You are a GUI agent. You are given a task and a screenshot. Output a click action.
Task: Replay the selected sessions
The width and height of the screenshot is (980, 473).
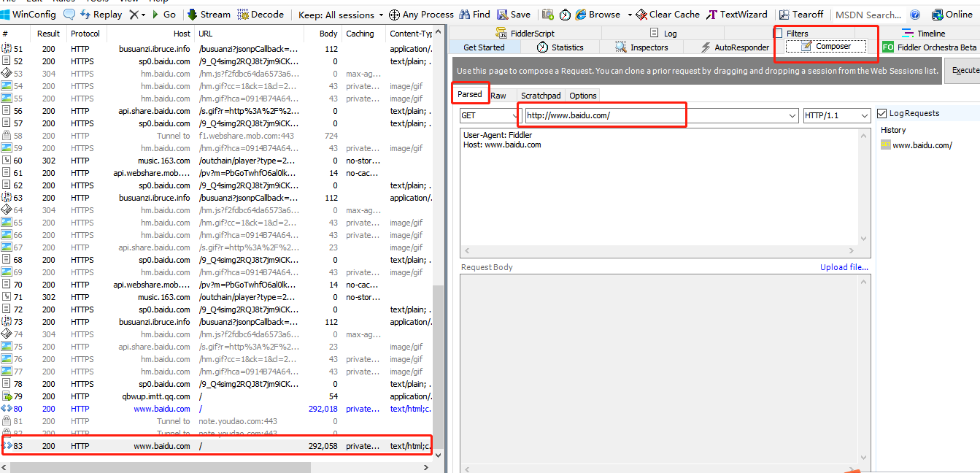click(101, 15)
